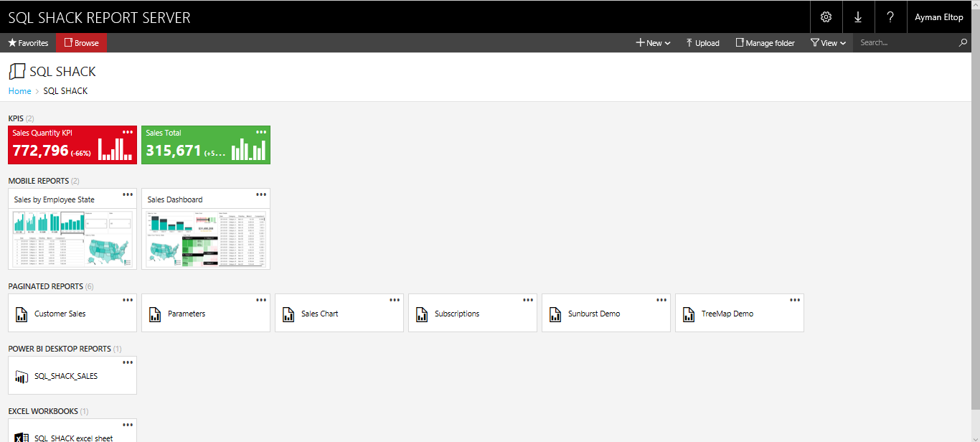Viewport: 980px width, 442px height.
Task: Expand the New dropdown menu
Action: (653, 43)
